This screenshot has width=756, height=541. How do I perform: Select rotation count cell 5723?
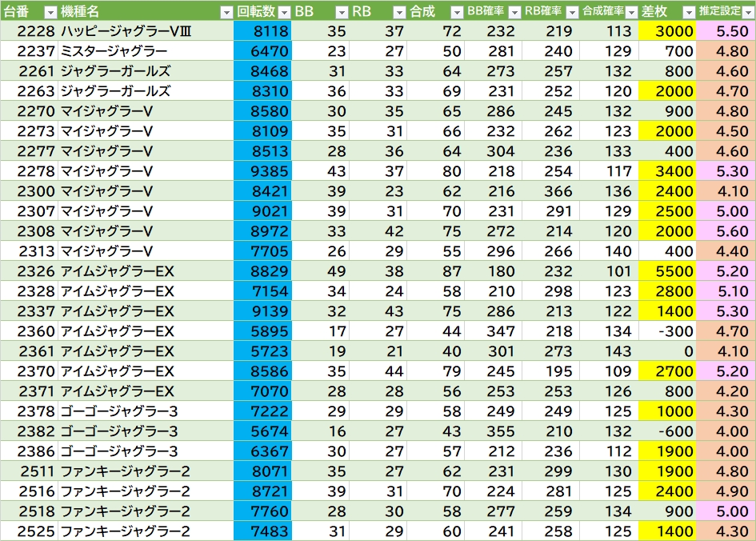(262, 351)
